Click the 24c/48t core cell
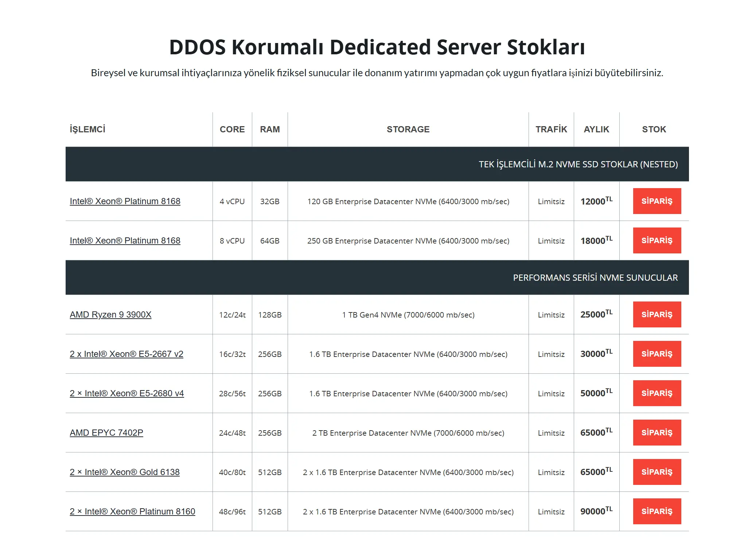744x560 pixels. [x=232, y=433]
